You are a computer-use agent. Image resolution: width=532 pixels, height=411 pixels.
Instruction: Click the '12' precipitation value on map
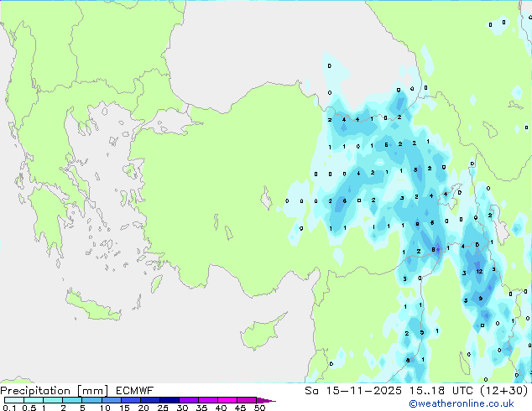[479, 271]
